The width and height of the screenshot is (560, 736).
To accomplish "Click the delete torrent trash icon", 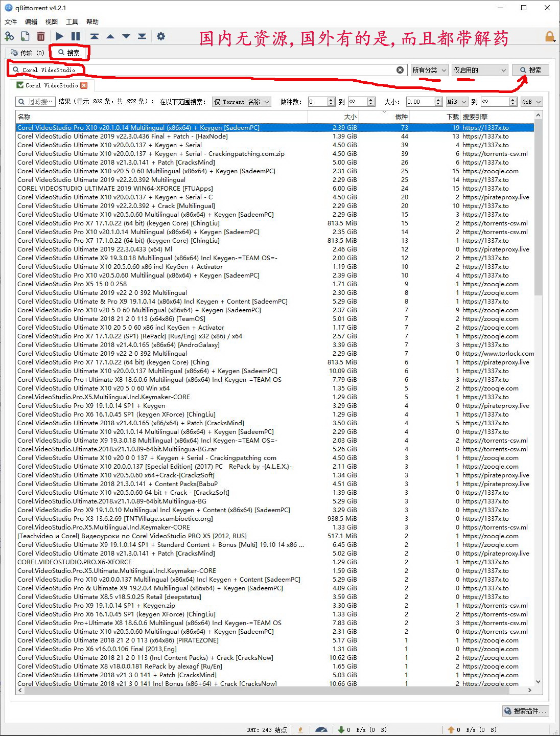I will 41,36.
